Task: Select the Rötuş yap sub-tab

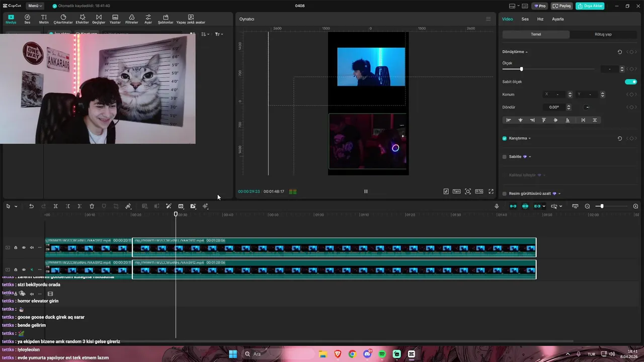Action: 603,34
